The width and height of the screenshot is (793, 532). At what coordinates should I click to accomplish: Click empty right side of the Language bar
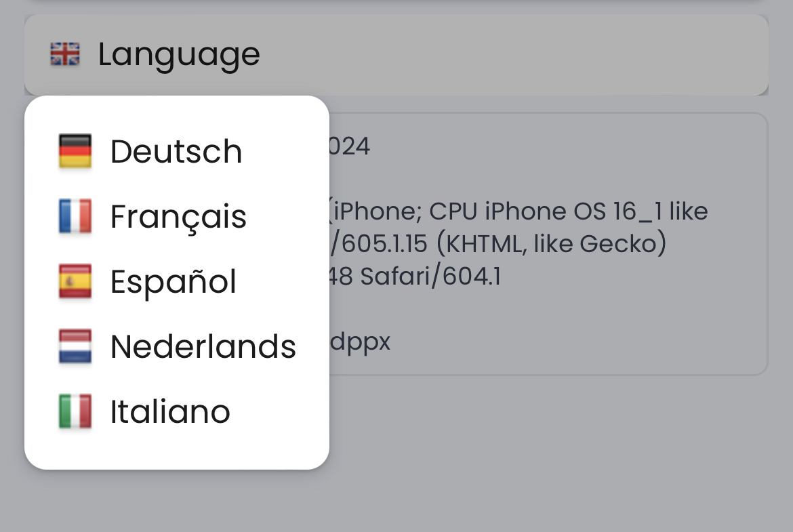click(x=542, y=54)
